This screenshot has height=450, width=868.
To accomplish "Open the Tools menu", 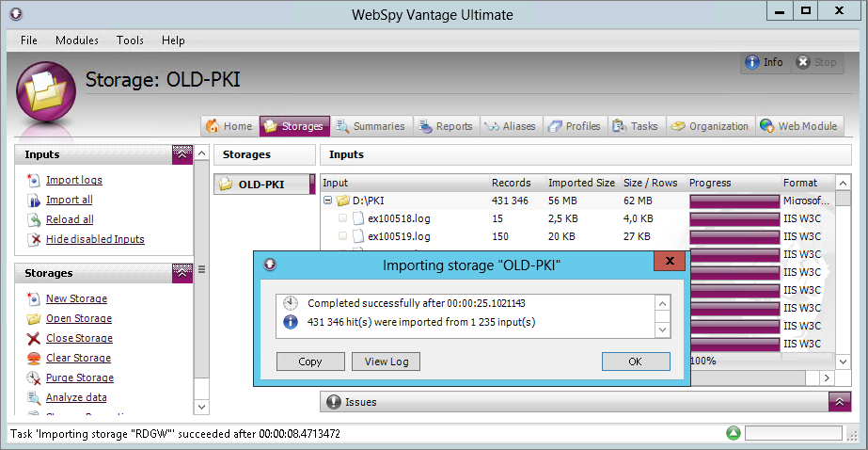I will pyautogui.click(x=130, y=40).
